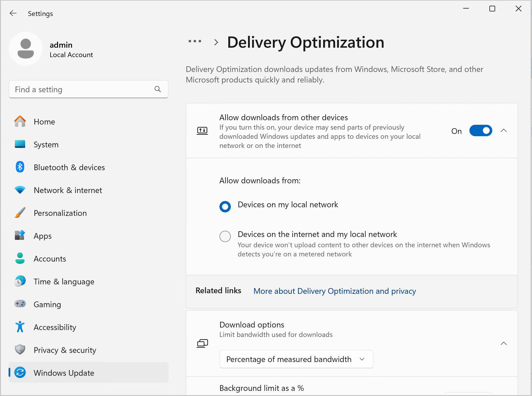Image resolution: width=532 pixels, height=396 pixels.
Task: Go to Privacy & security
Action: pyautogui.click(x=88, y=350)
